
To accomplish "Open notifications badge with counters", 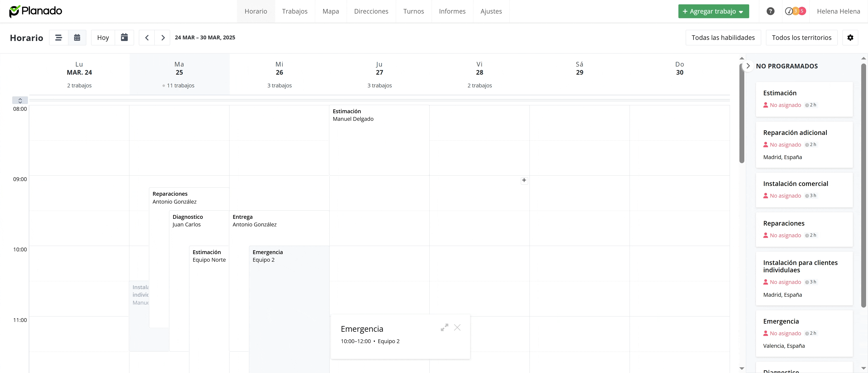I will point(796,11).
